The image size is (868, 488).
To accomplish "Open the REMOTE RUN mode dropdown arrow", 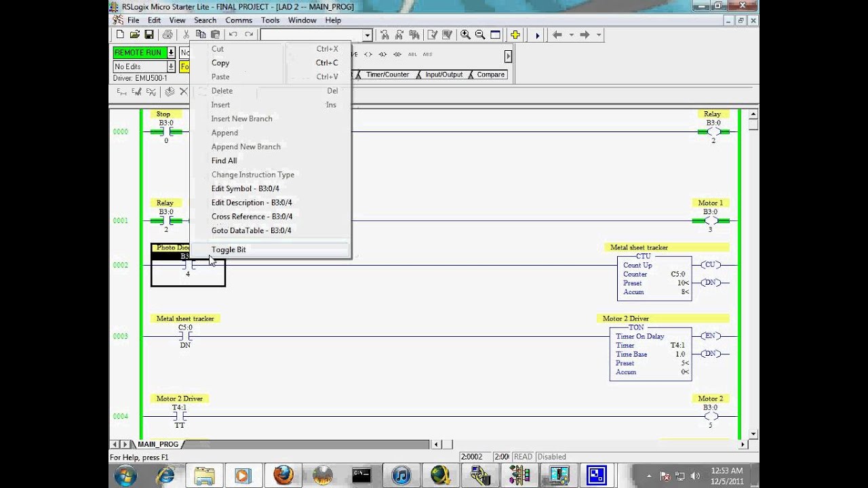I will tap(171, 53).
